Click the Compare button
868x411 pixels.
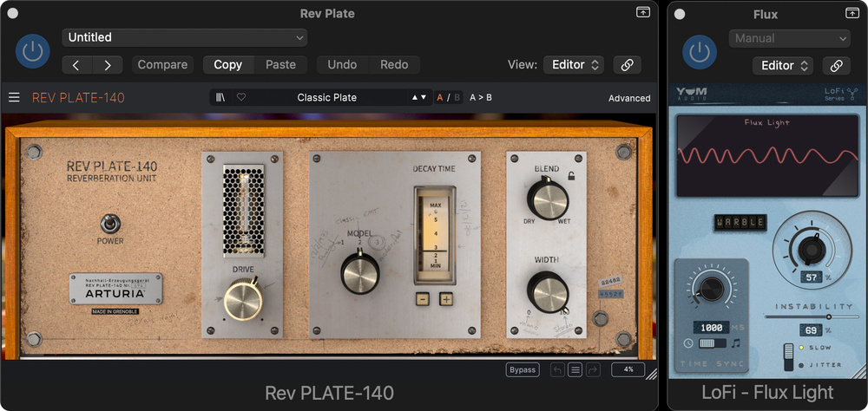tap(162, 65)
